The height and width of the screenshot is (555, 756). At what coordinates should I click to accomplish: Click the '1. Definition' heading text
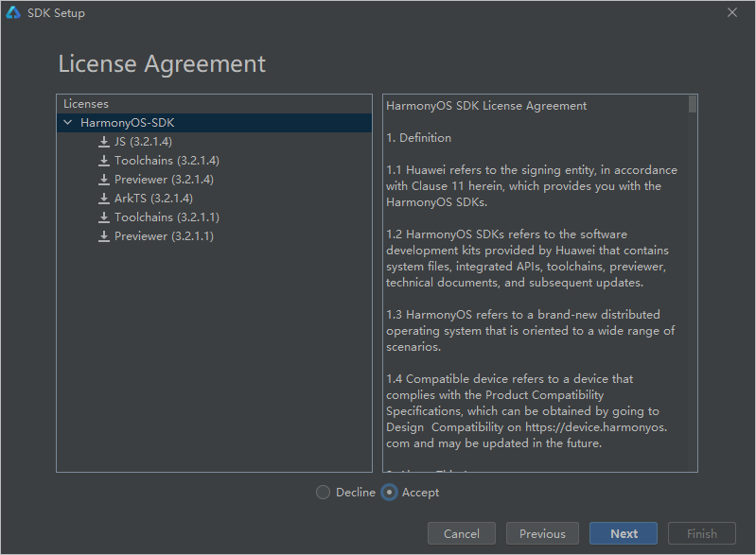[x=418, y=138]
